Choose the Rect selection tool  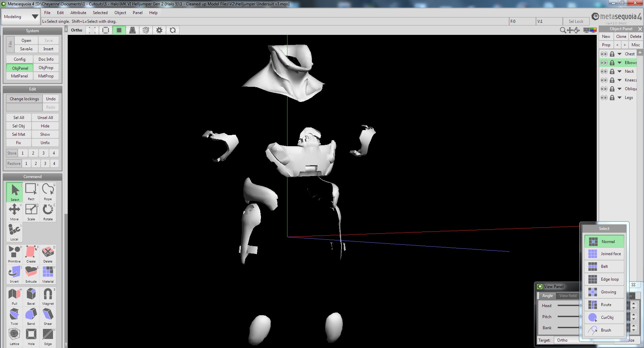click(x=31, y=192)
